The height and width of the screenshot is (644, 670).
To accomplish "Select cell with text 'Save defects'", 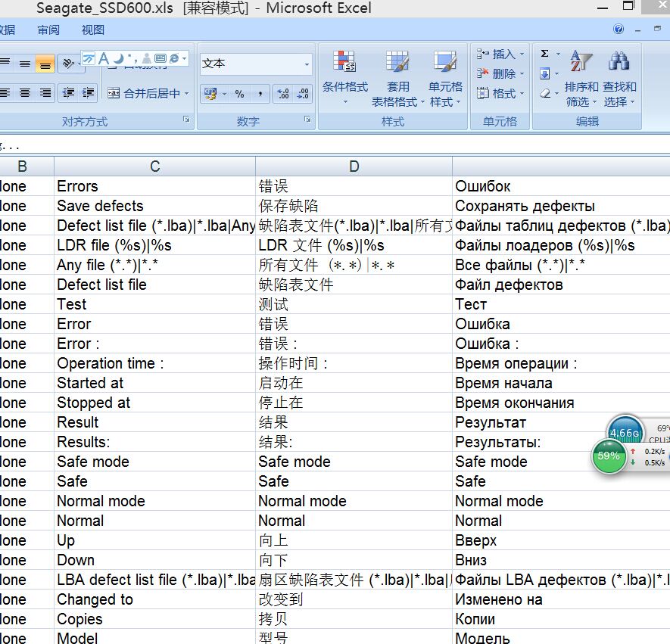I will pos(154,206).
